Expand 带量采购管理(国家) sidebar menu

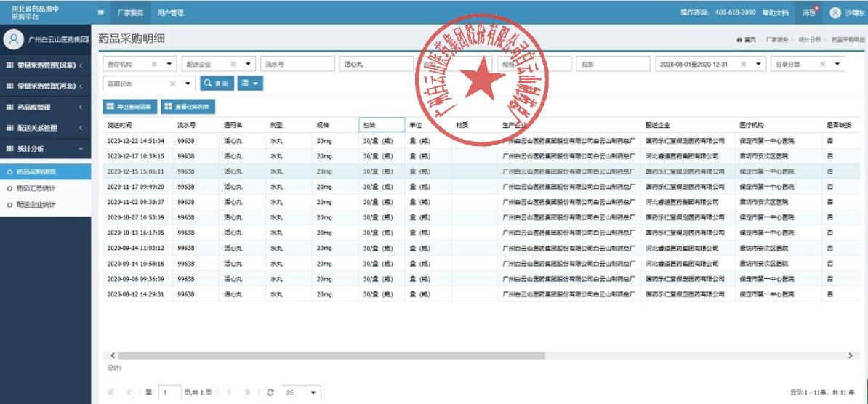[45, 65]
